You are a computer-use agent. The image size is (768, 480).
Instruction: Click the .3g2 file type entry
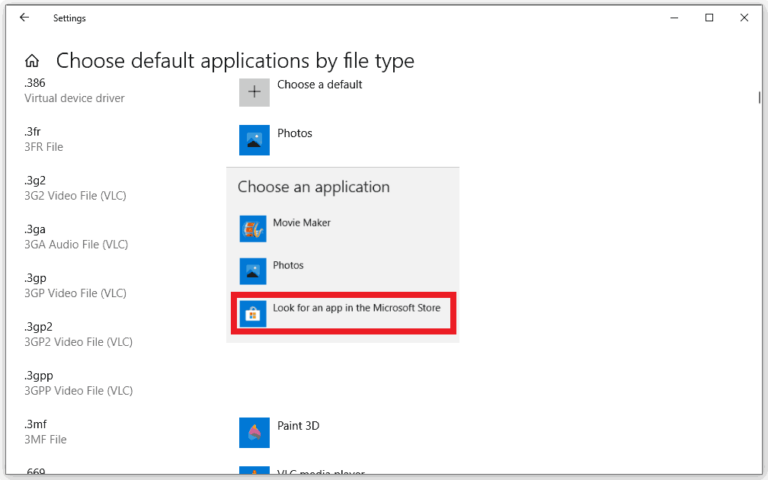click(x=75, y=188)
